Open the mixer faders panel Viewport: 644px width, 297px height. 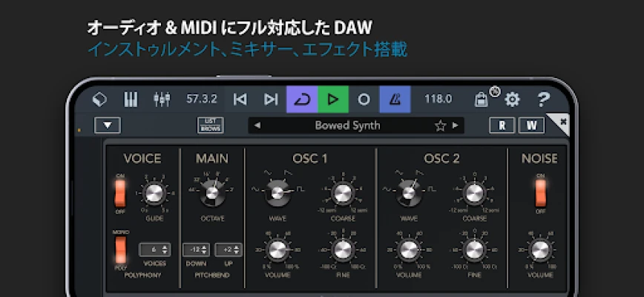click(x=162, y=99)
